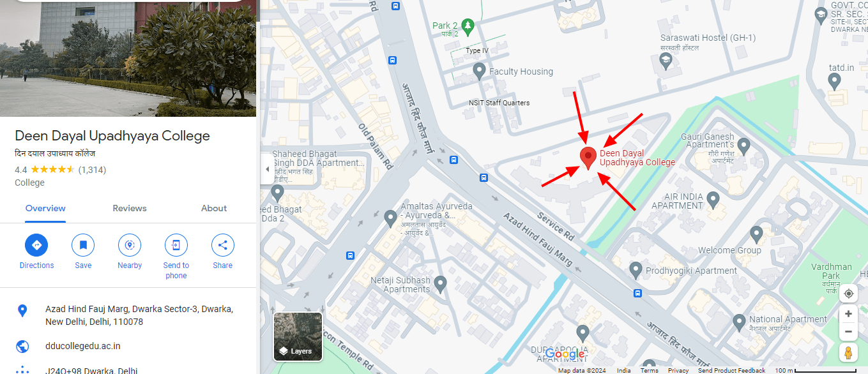
Task: Save the place with the bookmark icon
Action: 83,245
